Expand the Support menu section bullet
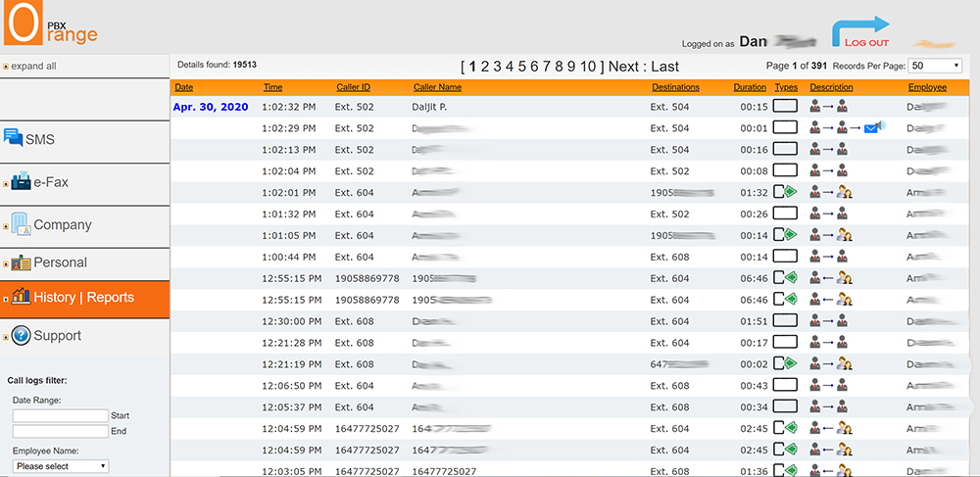 (x=6, y=338)
